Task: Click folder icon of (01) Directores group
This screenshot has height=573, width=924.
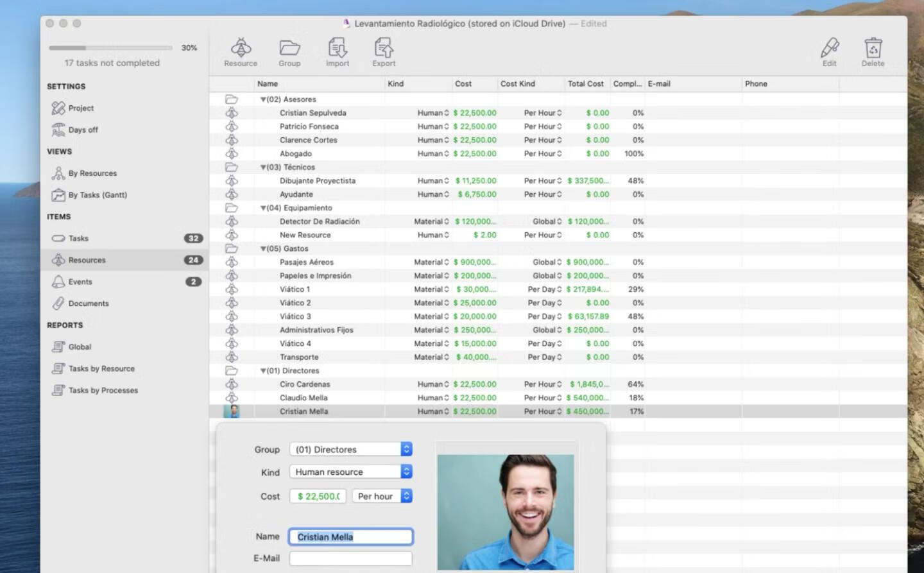Action: (x=232, y=371)
